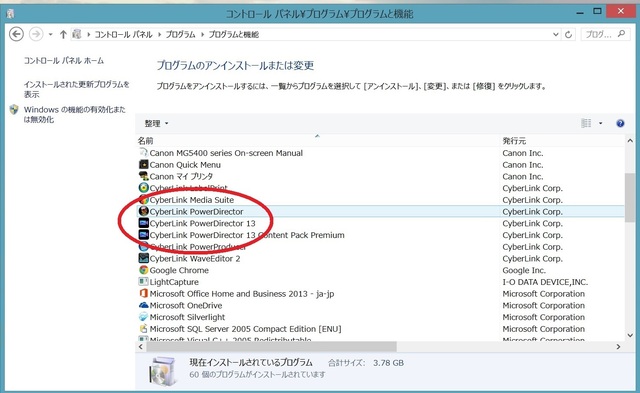Select CyberLink Media Suite entry
640x393 pixels.
pos(191,200)
